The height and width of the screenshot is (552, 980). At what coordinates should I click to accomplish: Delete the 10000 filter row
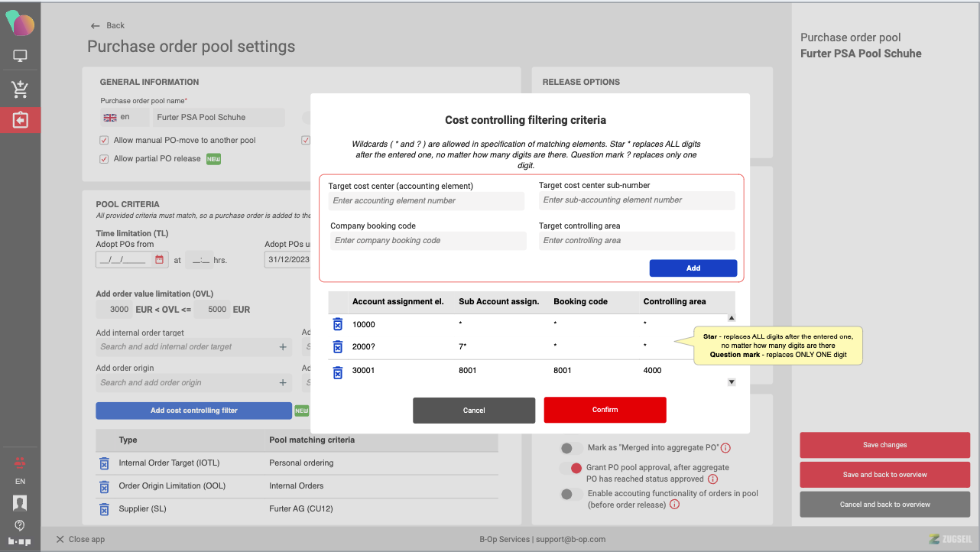click(x=337, y=324)
